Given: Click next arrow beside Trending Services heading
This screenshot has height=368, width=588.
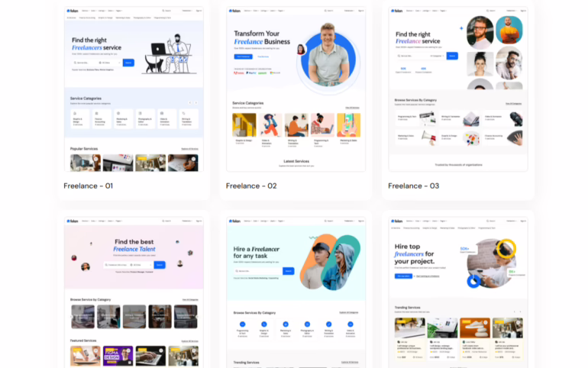Looking at the screenshot, I should 520,312.
